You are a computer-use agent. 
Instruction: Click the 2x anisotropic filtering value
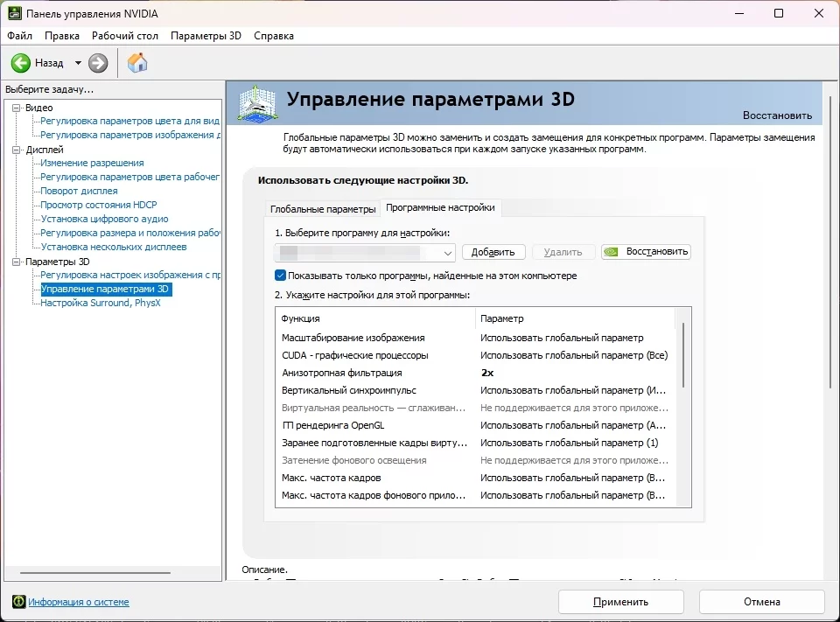487,373
